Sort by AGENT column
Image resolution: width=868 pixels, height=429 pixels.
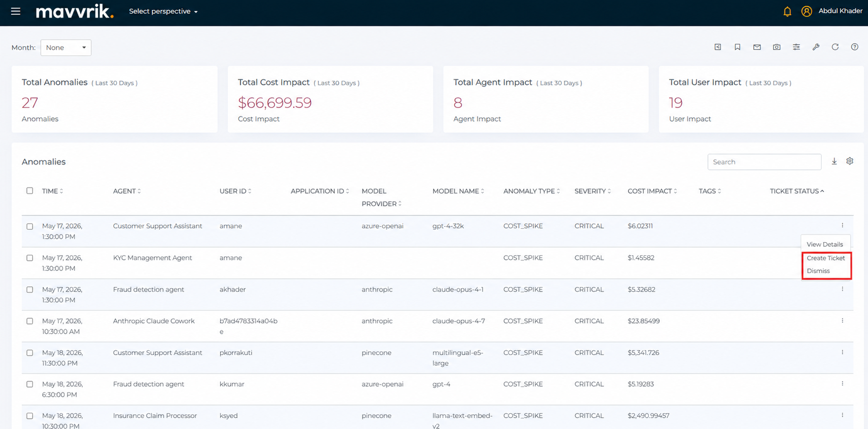[x=127, y=191]
